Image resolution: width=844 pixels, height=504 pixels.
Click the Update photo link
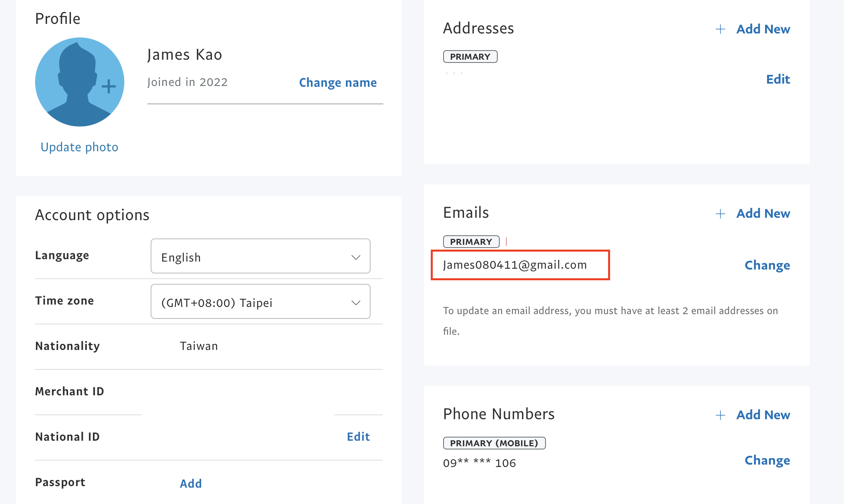tap(79, 147)
